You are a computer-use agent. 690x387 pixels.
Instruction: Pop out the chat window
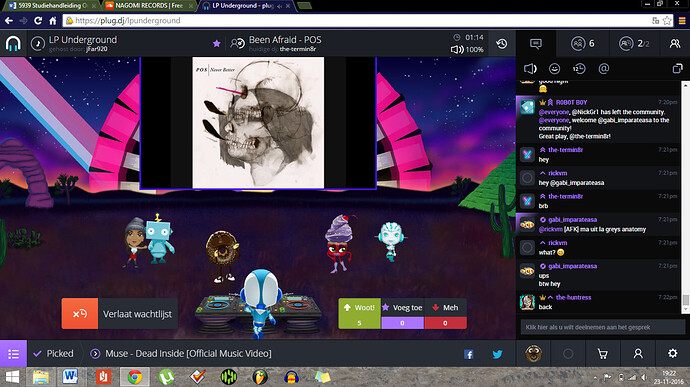[677, 69]
